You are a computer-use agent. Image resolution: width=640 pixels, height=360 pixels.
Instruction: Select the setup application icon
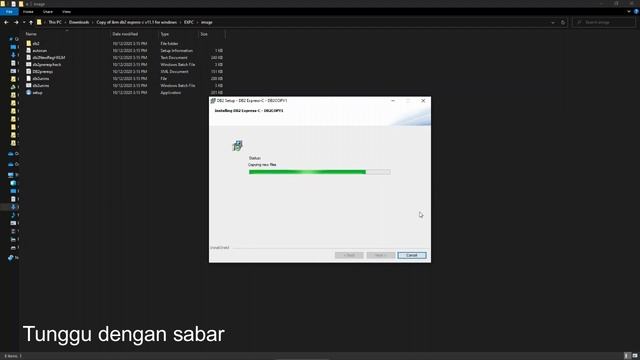click(x=29, y=93)
